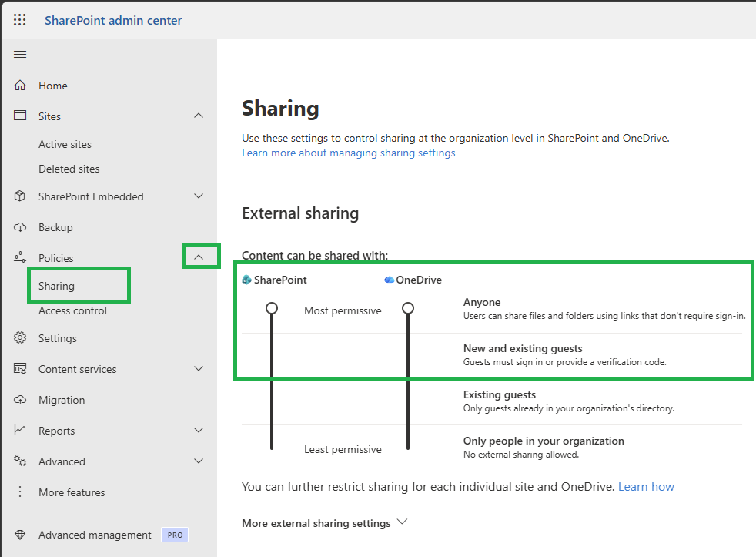Collapse the Sites section chevron
Screen dimensions: 756x557
click(199, 116)
